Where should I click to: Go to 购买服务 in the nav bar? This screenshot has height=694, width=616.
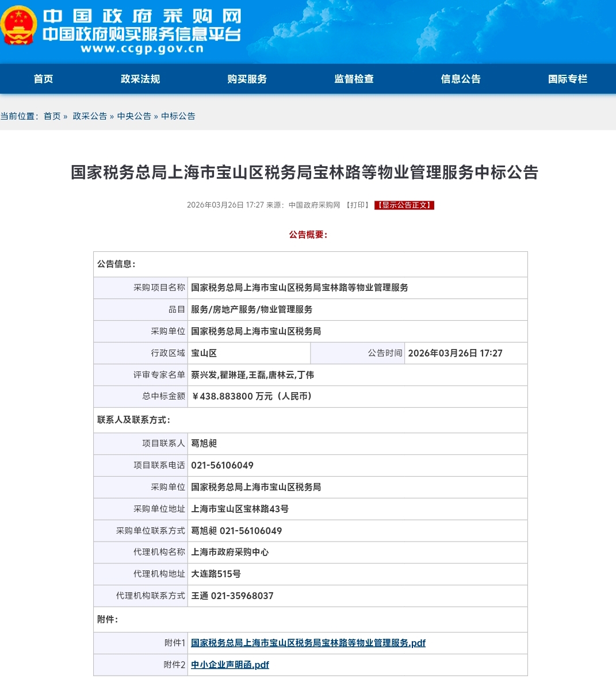[x=247, y=79]
